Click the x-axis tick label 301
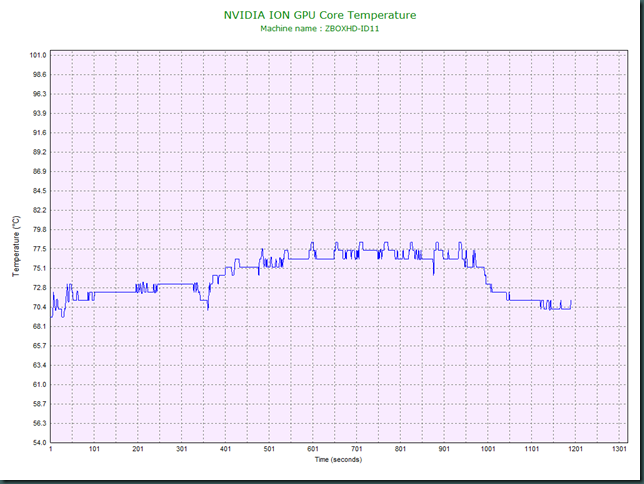Viewport: 644px width, 484px height. pyautogui.click(x=182, y=449)
